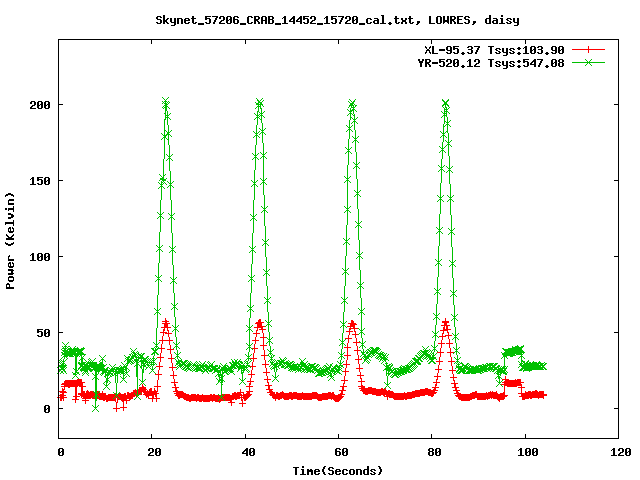Click the green peak near 83 seconds

[x=446, y=102]
